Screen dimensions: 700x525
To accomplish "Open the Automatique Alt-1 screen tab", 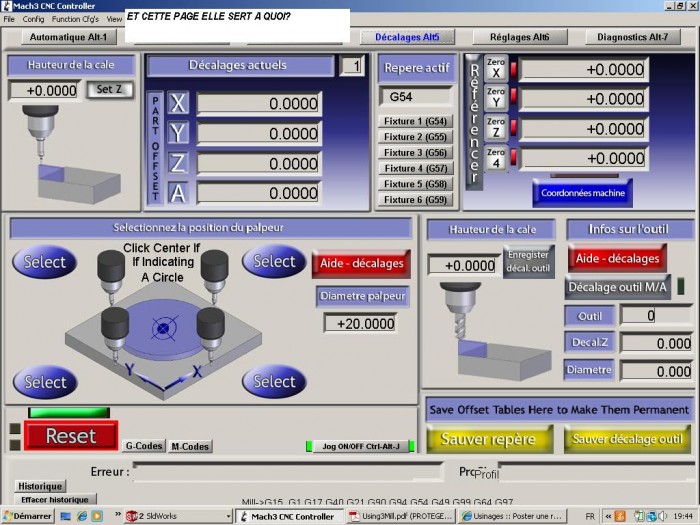I will coord(69,37).
